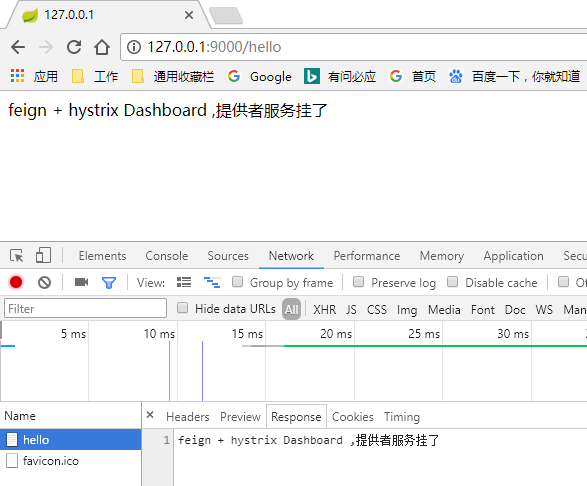Click the browser forward arrow
The height and width of the screenshot is (486, 587).
coord(46,47)
